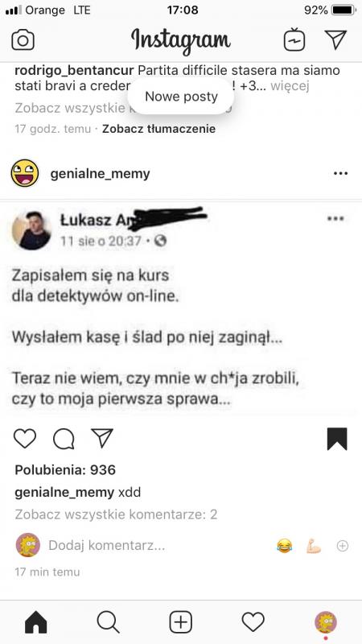Screen dimensions: 362x644
Task: Open Activity heart tab in bottom bar
Action: (x=253, y=622)
